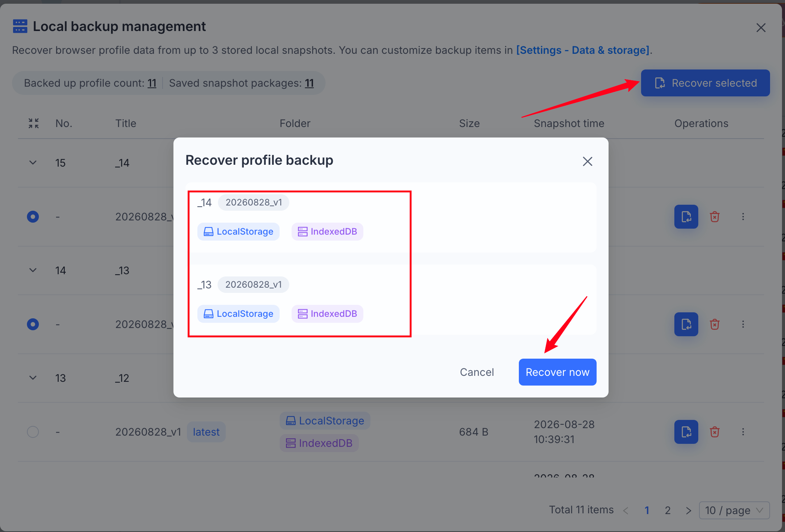Click Cancel in the Recover profile backup dialog
Viewport: 785px width, 532px height.
pos(477,372)
